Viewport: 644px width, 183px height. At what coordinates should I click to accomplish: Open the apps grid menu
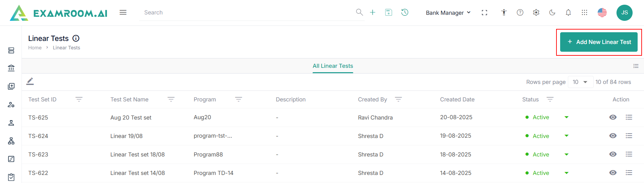click(584, 12)
